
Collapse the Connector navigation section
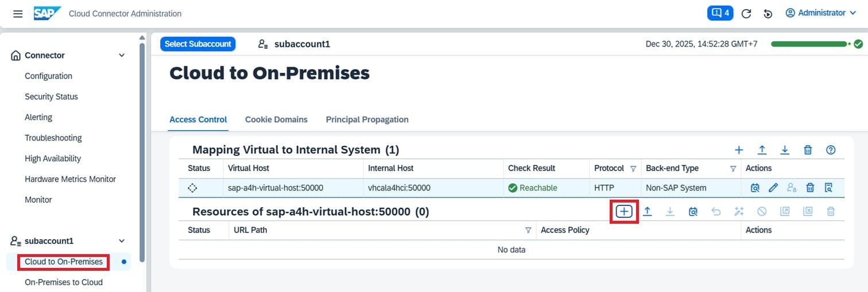[x=121, y=56]
